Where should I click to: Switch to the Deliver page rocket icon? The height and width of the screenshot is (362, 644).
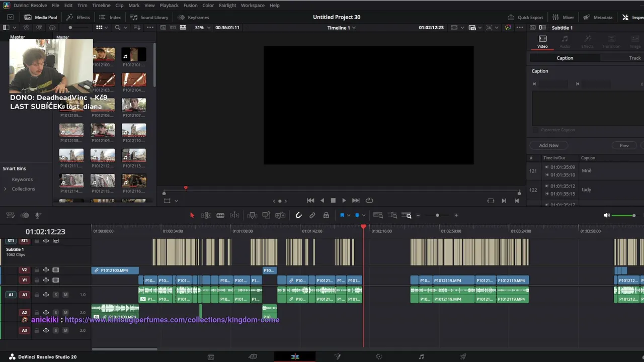[463, 356]
